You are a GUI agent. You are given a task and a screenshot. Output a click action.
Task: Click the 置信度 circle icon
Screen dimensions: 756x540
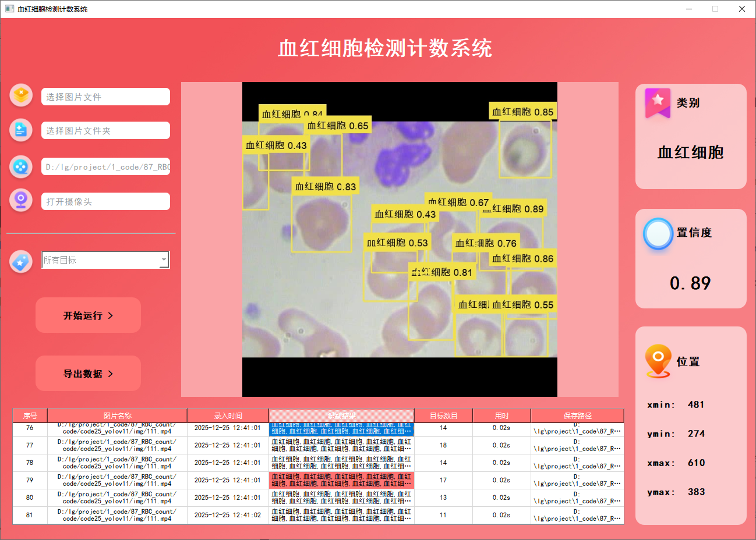tap(658, 234)
